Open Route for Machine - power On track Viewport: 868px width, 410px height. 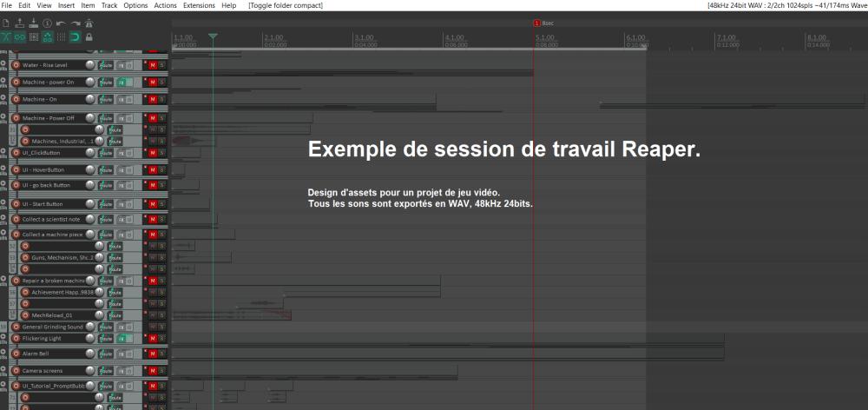tap(106, 82)
